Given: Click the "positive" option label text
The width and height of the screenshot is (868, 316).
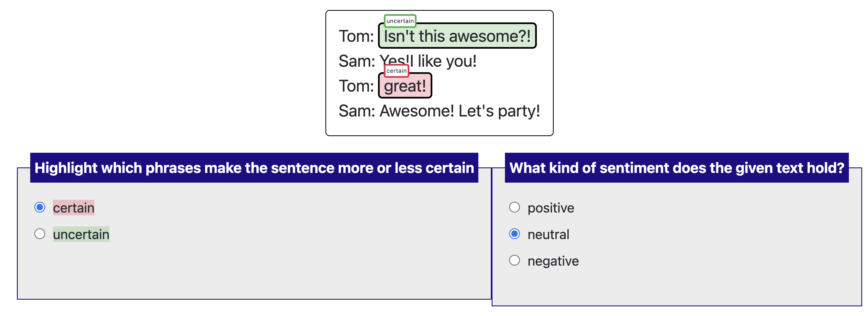Looking at the screenshot, I should (x=551, y=208).
